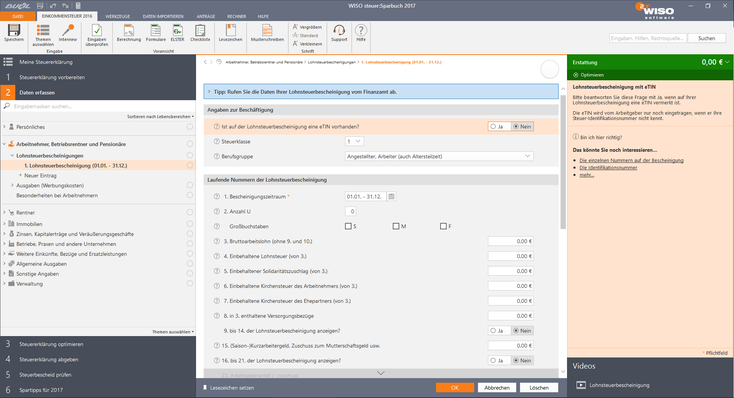Open the Erstattung amount dropdown arrow

tap(727, 62)
